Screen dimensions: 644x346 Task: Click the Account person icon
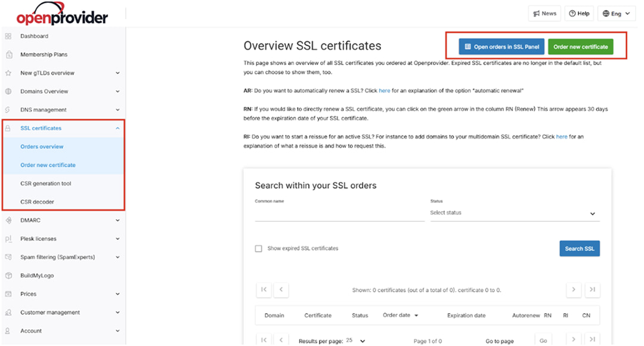(8, 331)
